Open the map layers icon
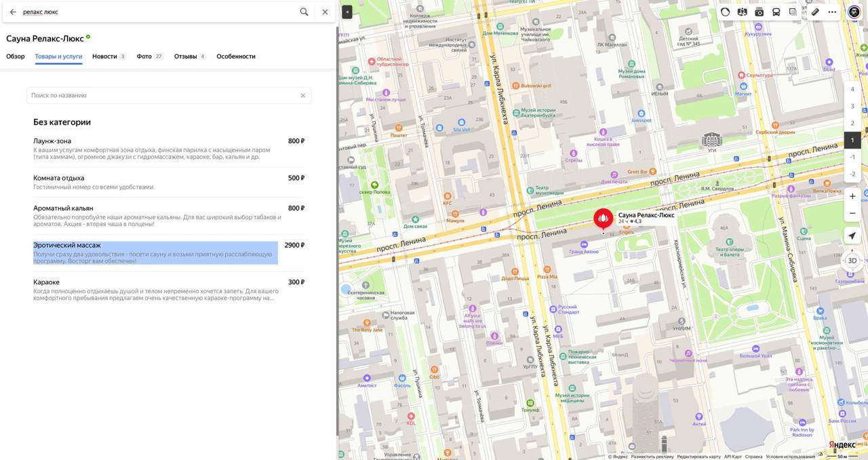Screen dimensions: 868x460 click(793, 12)
